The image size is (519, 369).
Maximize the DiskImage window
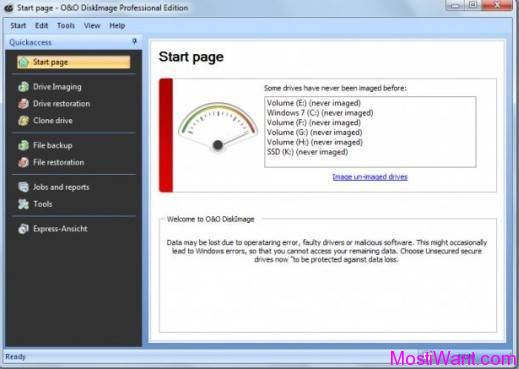tap(473, 5)
